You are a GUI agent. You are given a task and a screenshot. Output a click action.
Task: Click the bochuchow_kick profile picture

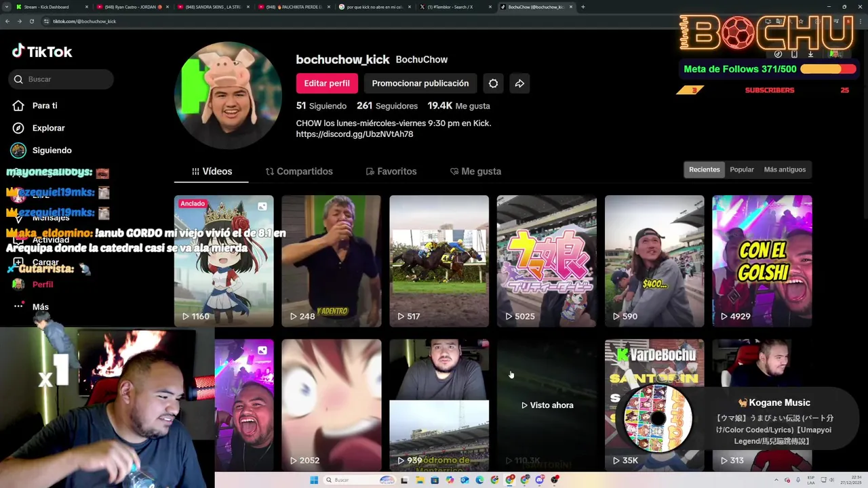coord(228,96)
